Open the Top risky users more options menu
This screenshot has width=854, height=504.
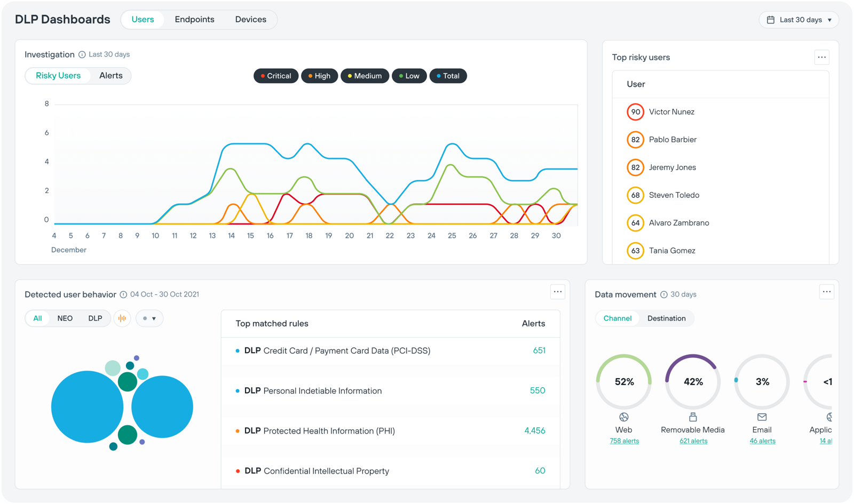click(x=822, y=57)
